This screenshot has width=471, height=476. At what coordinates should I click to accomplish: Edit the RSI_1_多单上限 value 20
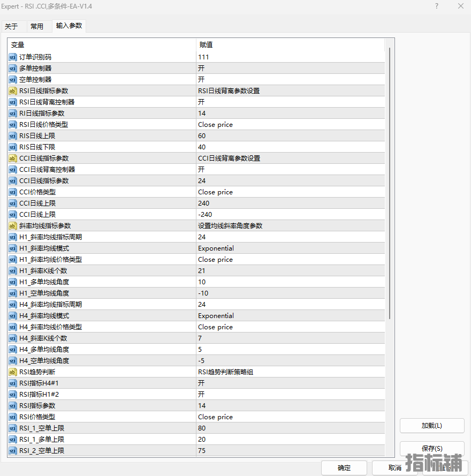pyautogui.click(x=291, y=439)
